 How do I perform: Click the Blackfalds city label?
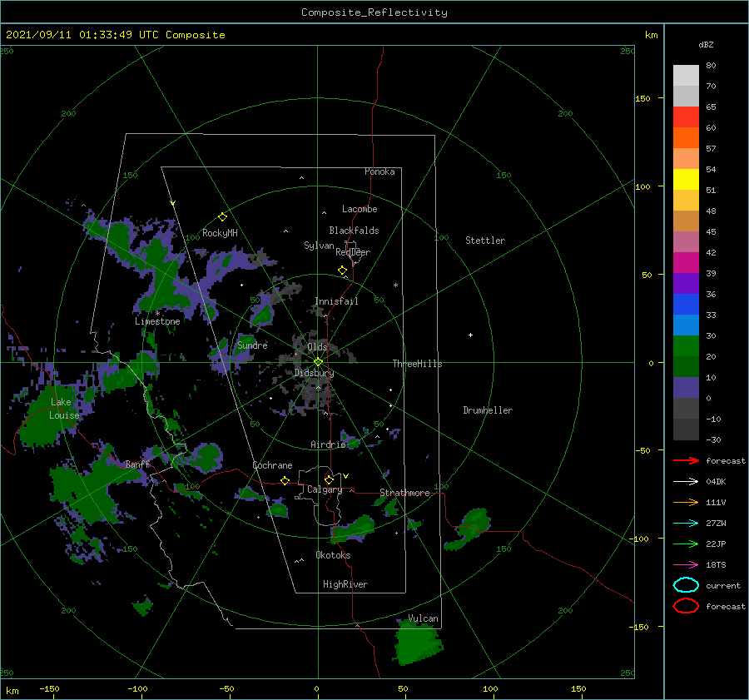[354, 231]
